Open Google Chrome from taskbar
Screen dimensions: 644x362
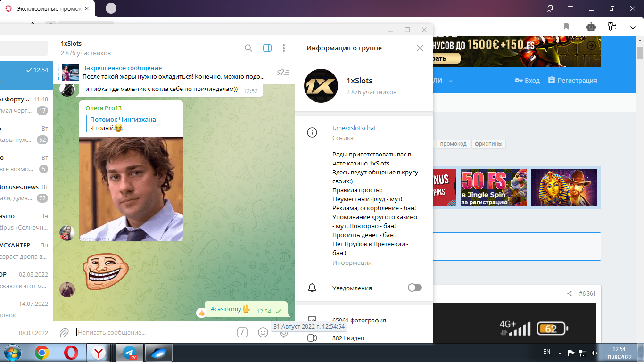click(x=41, y=352)
